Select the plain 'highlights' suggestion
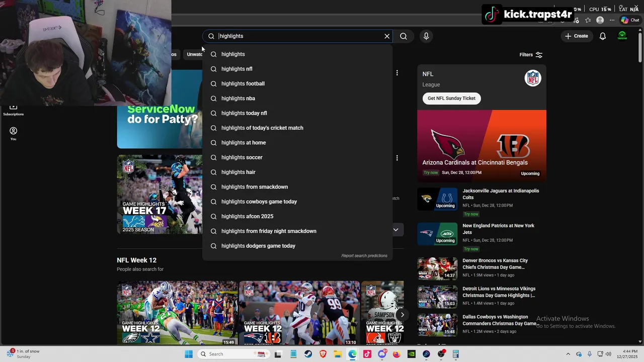The image size is (644, 362). pyautogui.click(x=297, y=54)
